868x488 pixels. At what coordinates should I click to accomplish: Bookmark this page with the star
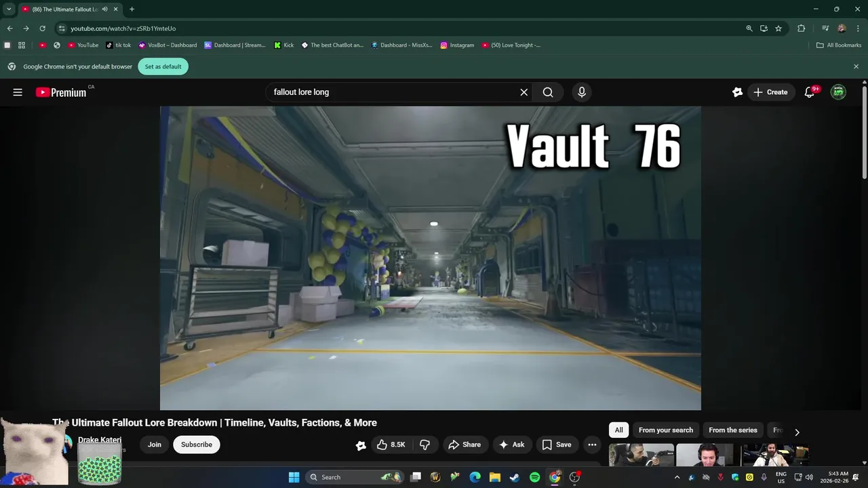[x=778, y=28]
